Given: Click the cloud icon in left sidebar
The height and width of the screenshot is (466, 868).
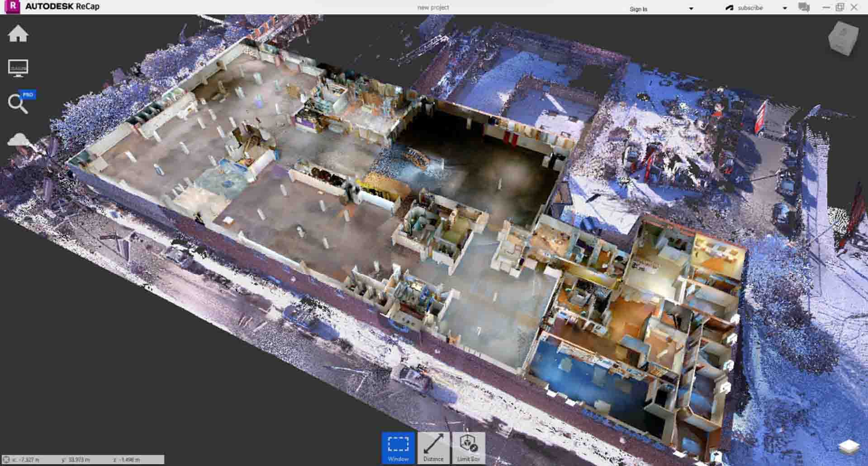Looking at the screenshot, I should 18,140.
